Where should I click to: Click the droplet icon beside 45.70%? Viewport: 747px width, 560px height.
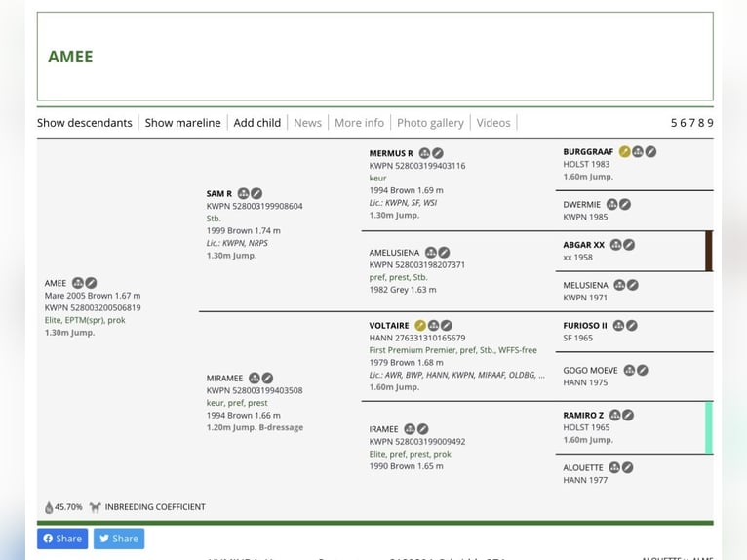click(49, 507)
